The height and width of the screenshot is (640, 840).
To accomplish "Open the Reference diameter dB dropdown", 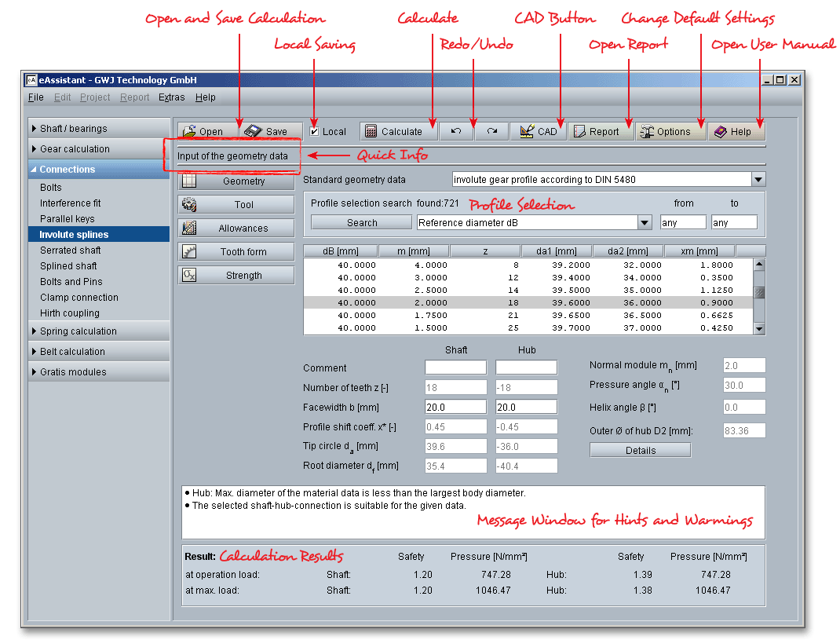I will coord(645,223).
